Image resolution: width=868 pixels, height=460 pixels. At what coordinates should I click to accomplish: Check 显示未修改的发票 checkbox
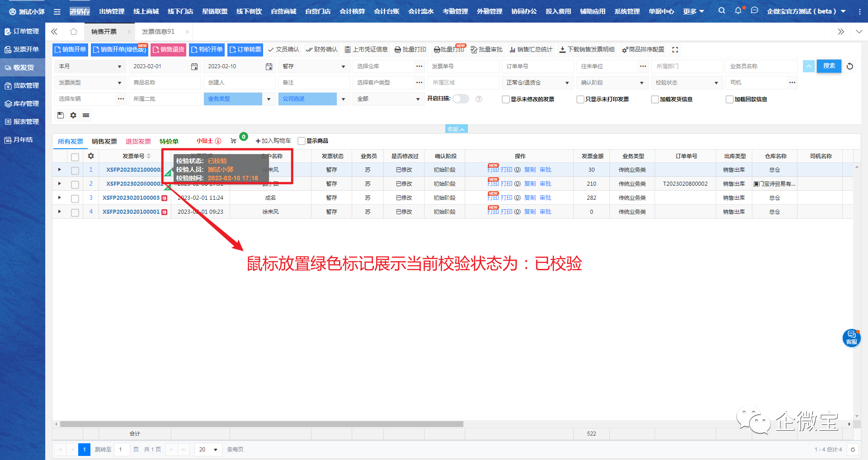[506, 99]
